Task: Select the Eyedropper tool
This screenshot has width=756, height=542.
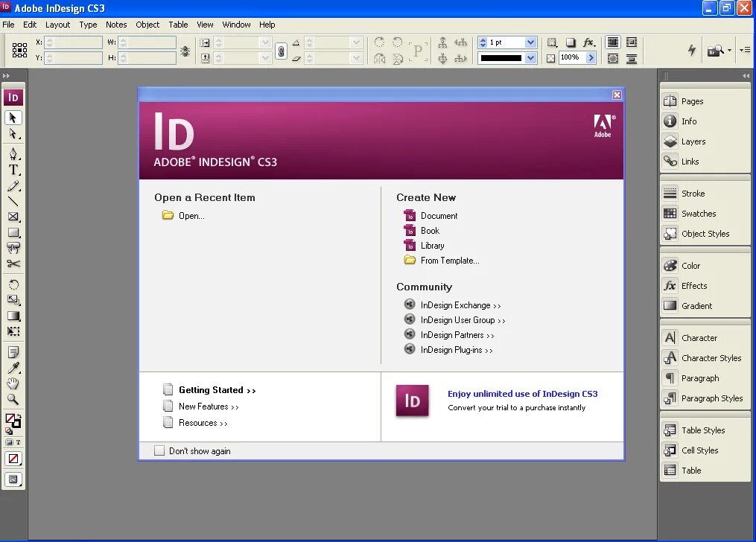Action: (13, 368)
